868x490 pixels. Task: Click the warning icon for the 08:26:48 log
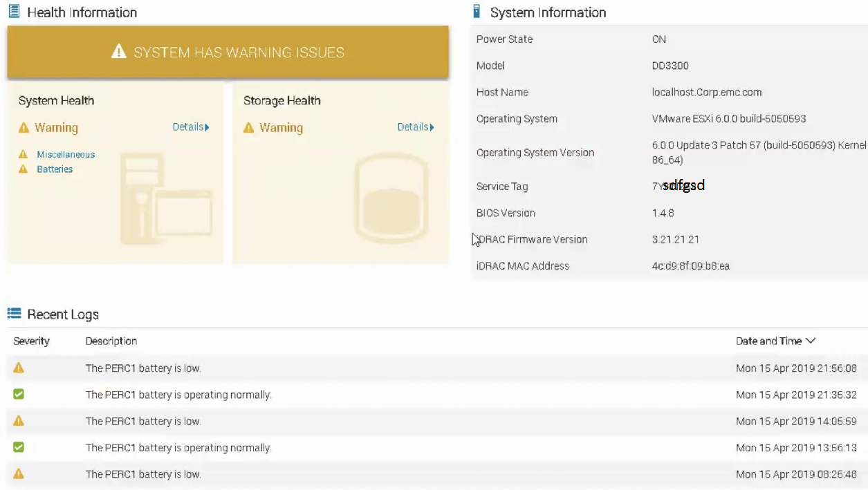[x=19, y=473]
